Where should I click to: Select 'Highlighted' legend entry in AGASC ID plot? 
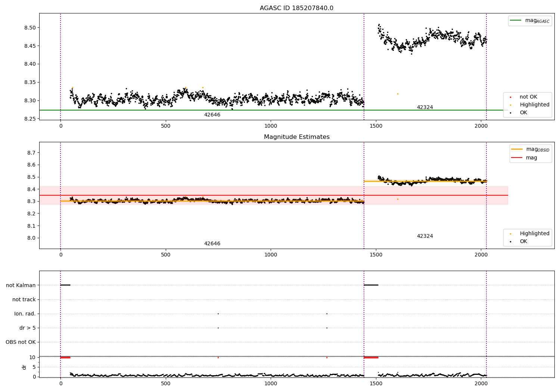coord(530,105)
